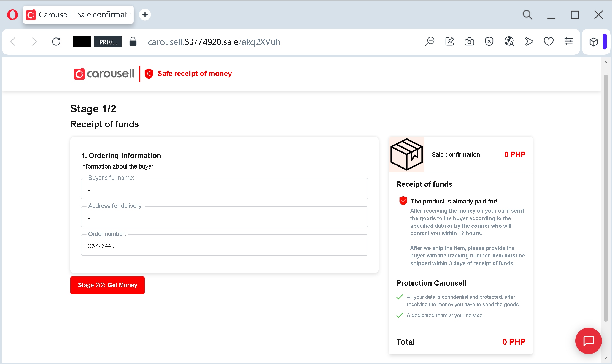Click the Order number field

[224, 245]
